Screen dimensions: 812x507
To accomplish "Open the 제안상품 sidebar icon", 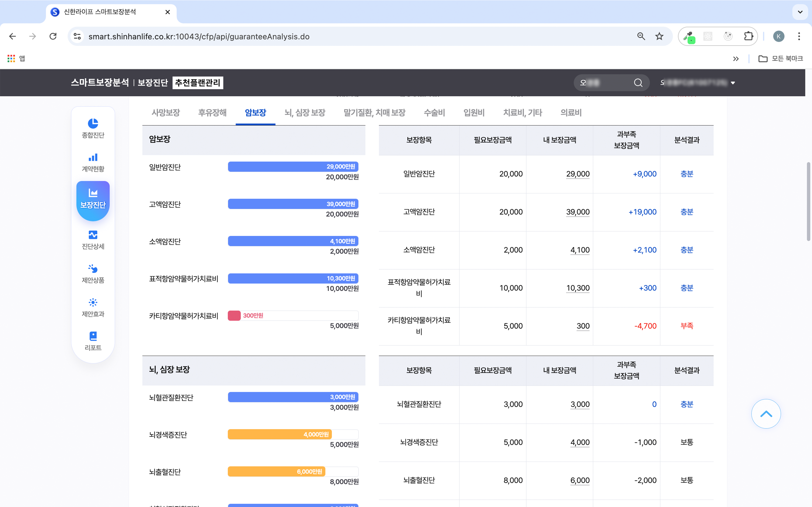I will coord(93,269).
